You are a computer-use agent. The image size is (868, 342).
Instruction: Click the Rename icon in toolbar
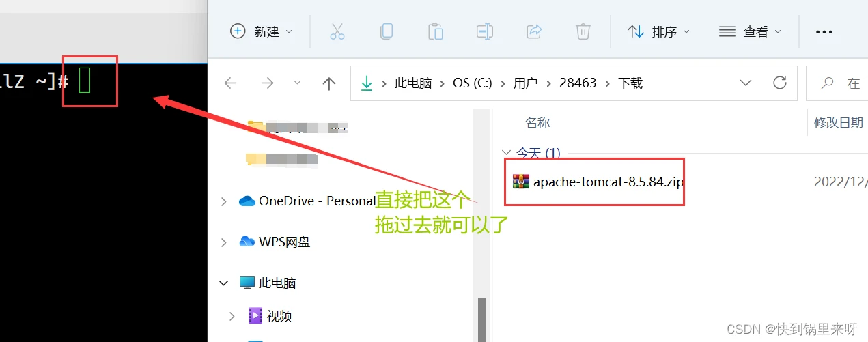coord(485,31)
